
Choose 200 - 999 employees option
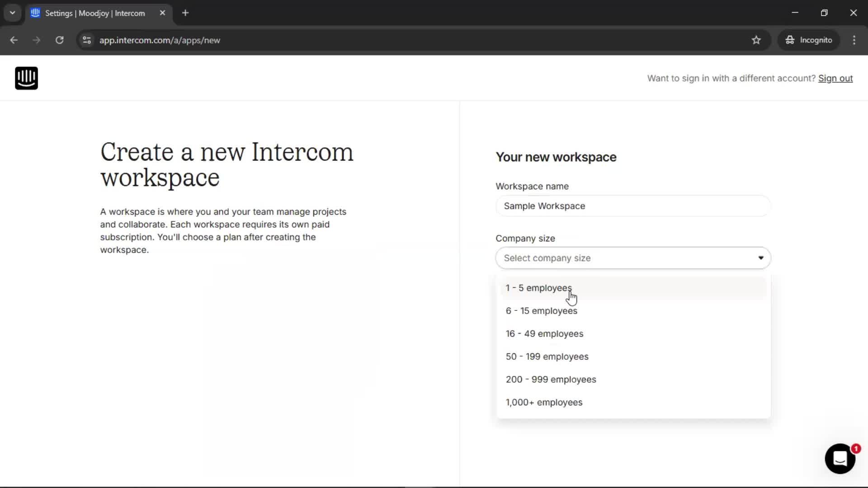pos(633,380)
